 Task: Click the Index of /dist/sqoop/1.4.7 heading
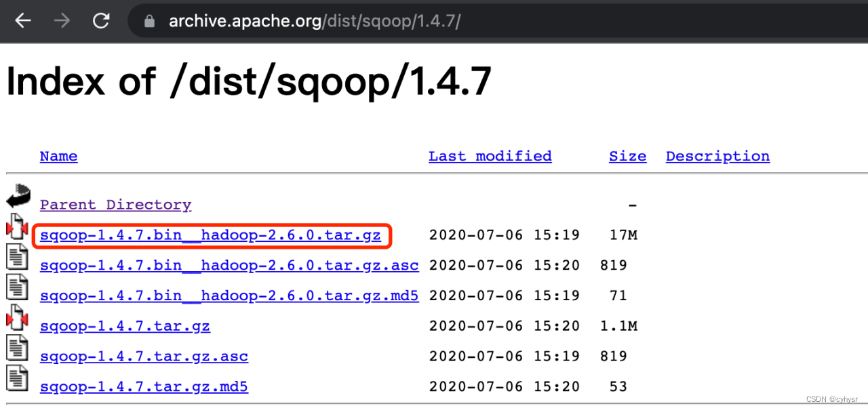tap(248, 82)
